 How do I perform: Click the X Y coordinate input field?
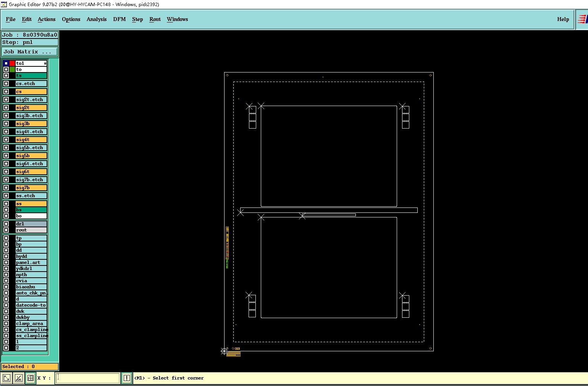(88, 378)
